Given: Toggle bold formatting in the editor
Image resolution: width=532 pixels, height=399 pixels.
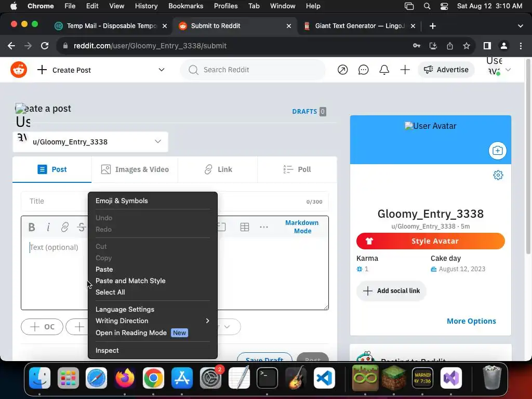Looking at the screenshot, I should [x=32, y=227].
